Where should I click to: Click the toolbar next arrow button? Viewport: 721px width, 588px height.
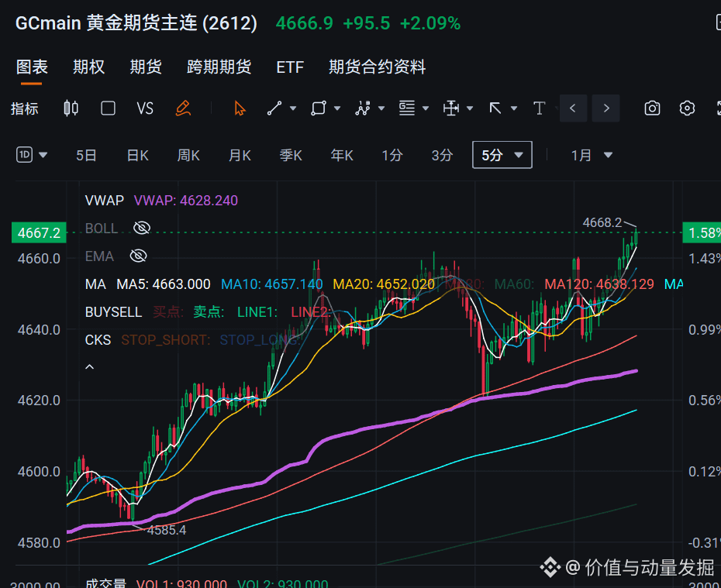coord(606,108)
